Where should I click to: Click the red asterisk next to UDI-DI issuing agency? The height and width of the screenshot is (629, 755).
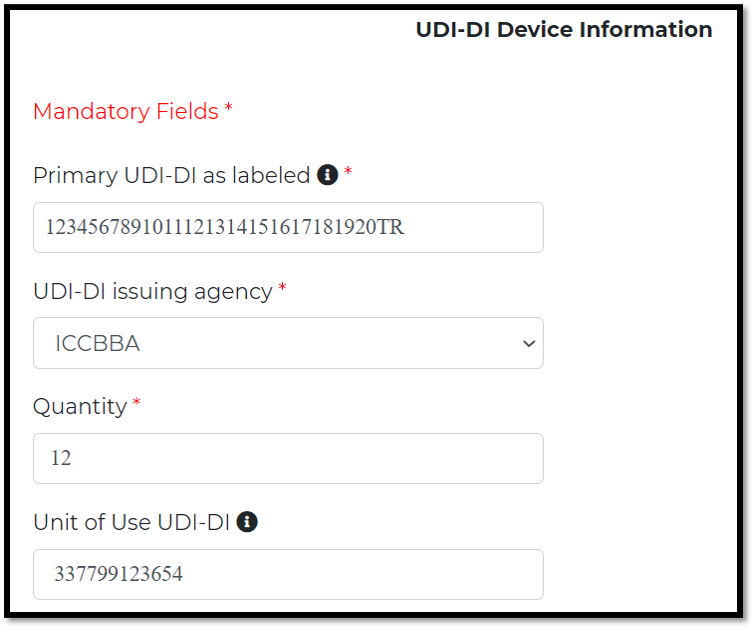click(x=283, y=287)
